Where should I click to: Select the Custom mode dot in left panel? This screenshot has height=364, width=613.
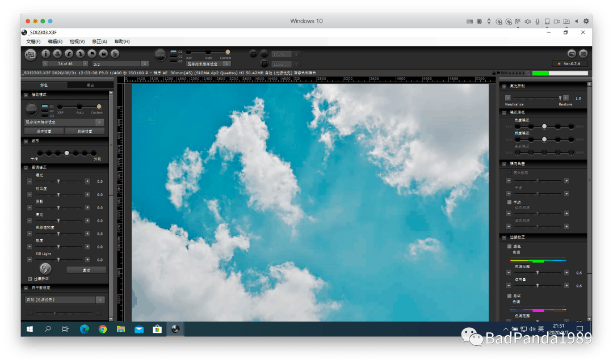pyautogui.click(x=99, y=107)
